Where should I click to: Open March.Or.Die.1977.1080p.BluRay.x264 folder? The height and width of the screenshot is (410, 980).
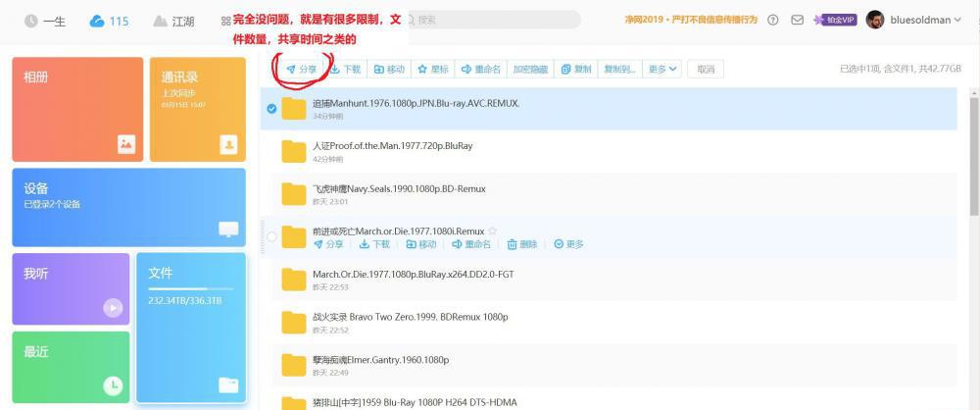click(414, 275)
